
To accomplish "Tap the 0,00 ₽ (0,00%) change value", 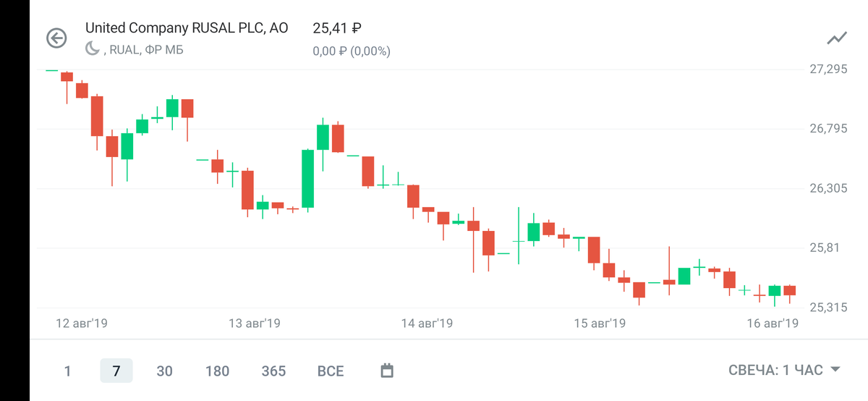I will pyautogui.click(x=352, y=51).
